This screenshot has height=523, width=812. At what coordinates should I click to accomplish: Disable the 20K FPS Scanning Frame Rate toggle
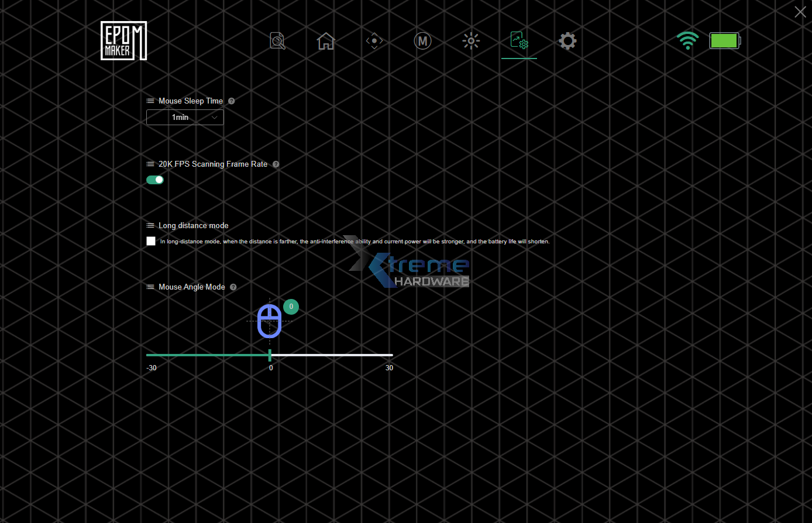tap(154, 180)
